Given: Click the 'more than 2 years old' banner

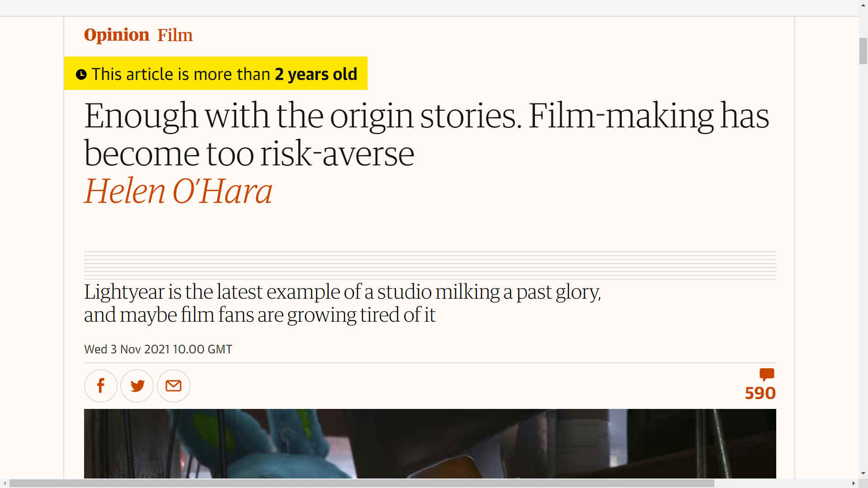Looking at the screenshot, I should 216,74.
